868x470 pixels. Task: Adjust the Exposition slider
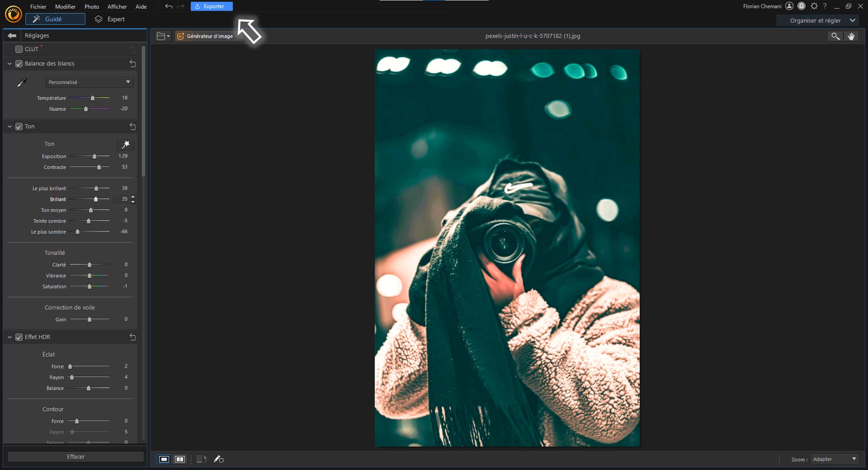coord(94,156)
